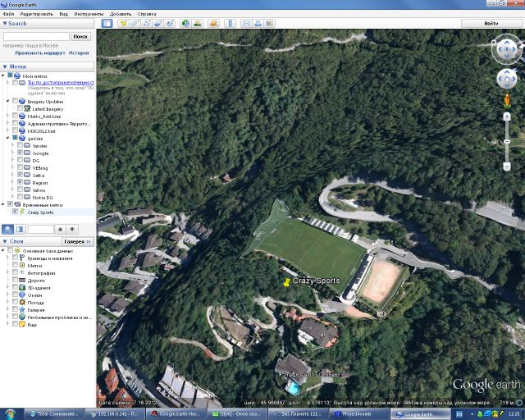Click the sunlight toolbar icon

tap(198, 23)
